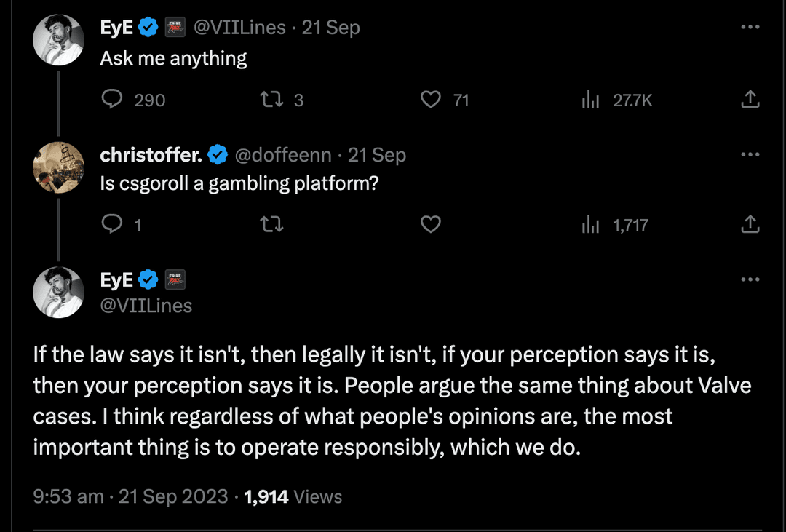This screenshot has width=786, height=532.
Task: View analytics showing 1,717 views
Action: coord(589,226)
